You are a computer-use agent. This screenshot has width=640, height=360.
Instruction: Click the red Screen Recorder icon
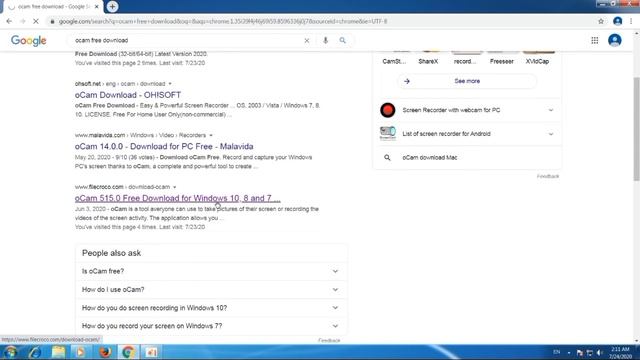388,110
